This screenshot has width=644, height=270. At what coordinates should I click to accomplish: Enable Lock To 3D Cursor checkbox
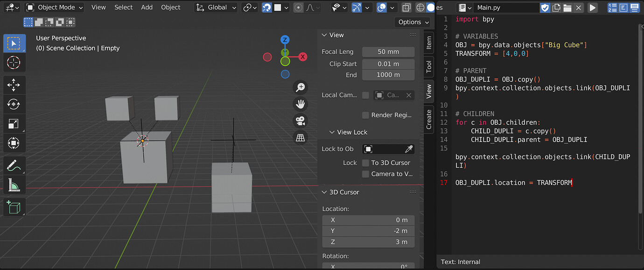[x=365, y=163]
